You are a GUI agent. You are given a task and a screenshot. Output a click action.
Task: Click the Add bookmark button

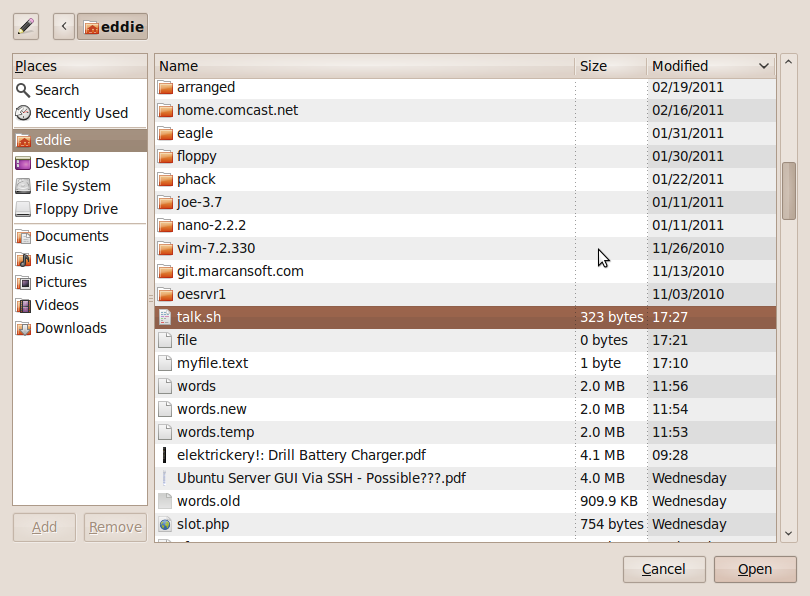click(44, 527)
